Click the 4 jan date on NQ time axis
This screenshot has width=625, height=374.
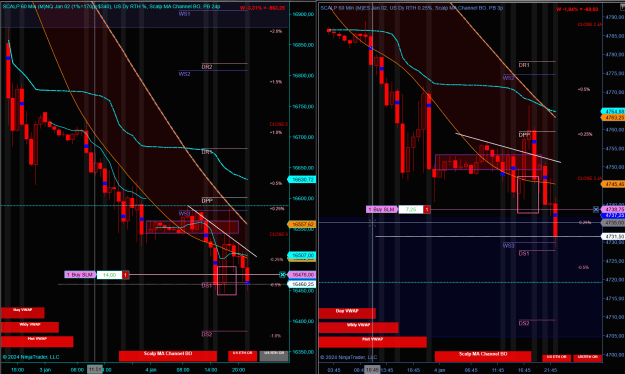tap(151, 370)
